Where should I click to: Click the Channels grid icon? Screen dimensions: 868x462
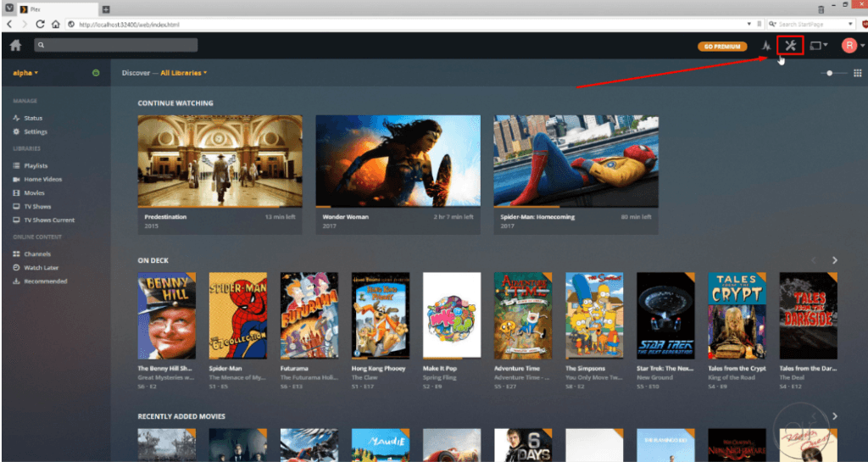(16, 254)
